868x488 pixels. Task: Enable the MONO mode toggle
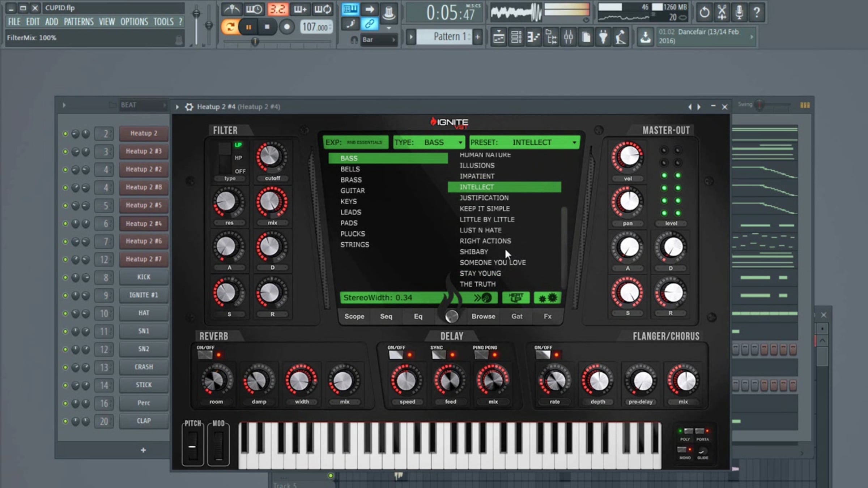(x=682, y=449)
